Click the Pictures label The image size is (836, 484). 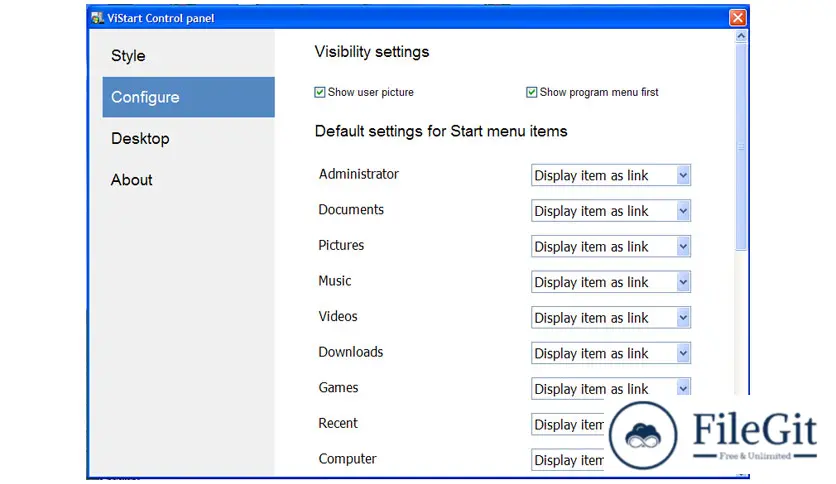coord(341,245)
